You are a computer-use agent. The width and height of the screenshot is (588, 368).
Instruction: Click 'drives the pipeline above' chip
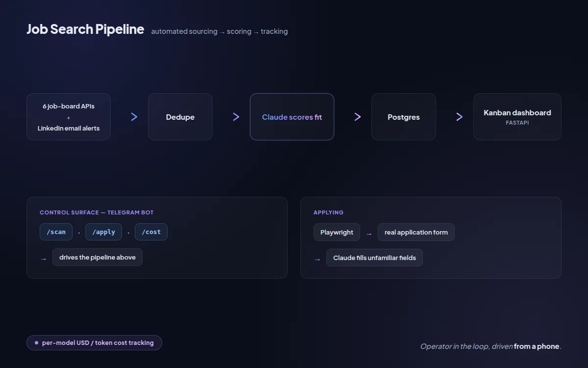(98, 257)
